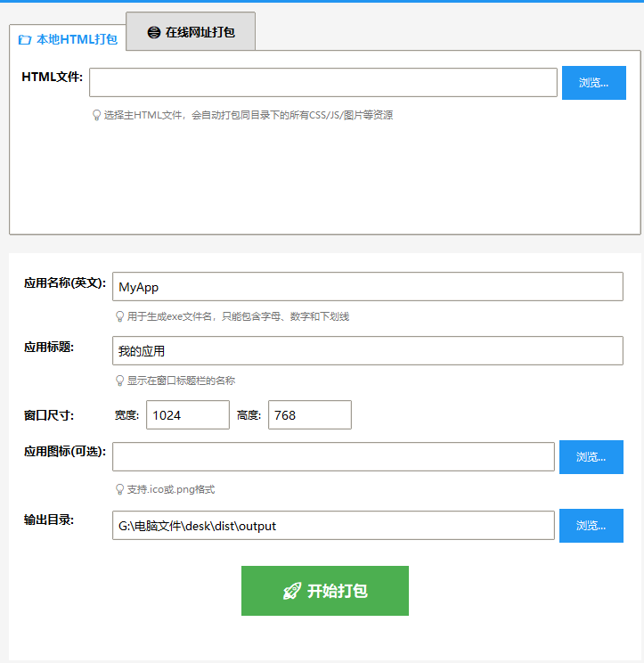Click the 宽度 field with 1024
Image resolution: width=644 pixels, height=663 pixels.
pos(187,415)
